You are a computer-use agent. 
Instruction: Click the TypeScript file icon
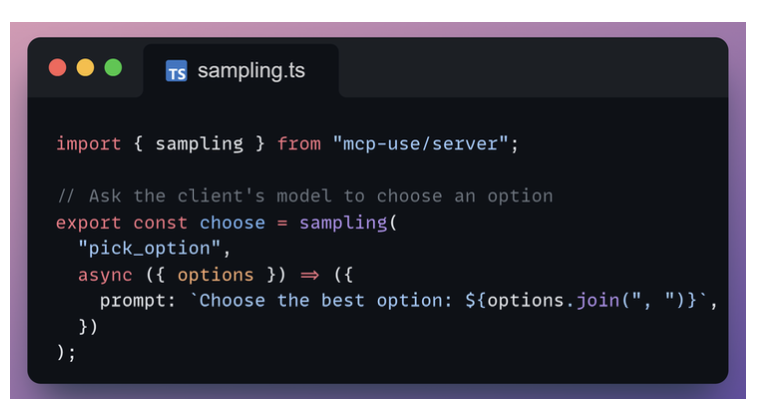(x=177, y=72)
